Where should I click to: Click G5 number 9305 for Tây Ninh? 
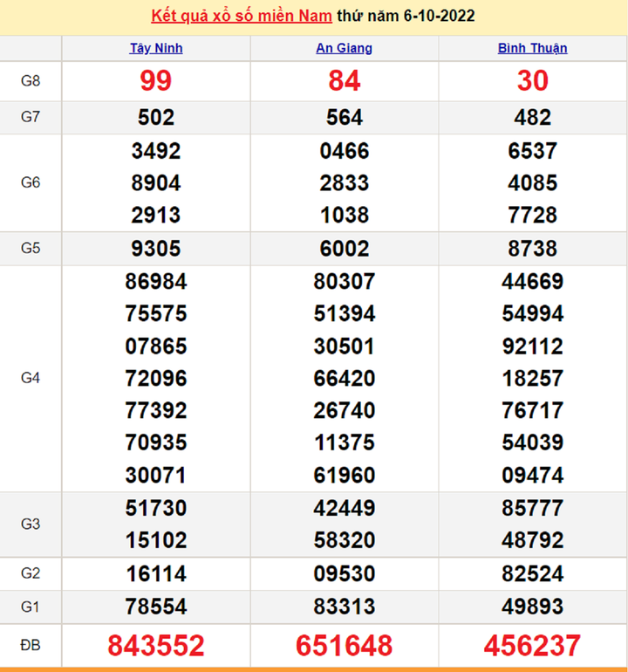156,249
